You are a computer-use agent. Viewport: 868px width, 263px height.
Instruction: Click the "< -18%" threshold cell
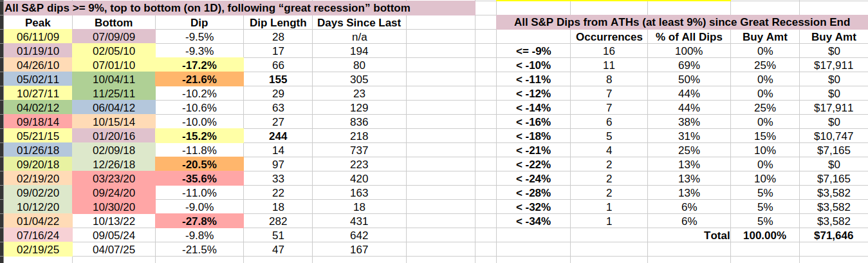click(533, 136)
